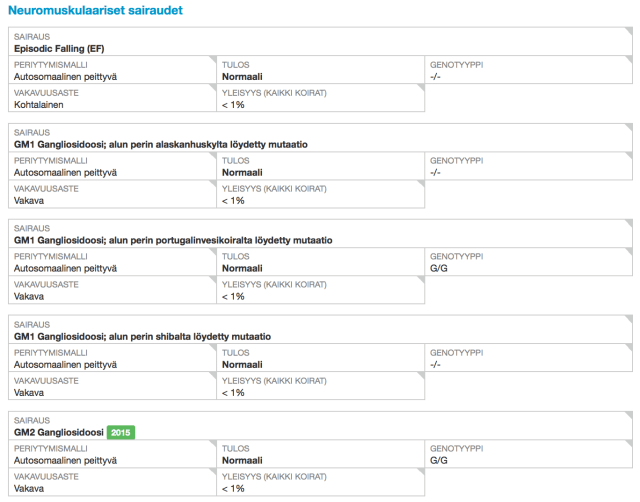640x502 pixels.
Task: Click the corner marker in Episodic Falling's Genotyyppi cell
Action: click(x=628, y=61)
